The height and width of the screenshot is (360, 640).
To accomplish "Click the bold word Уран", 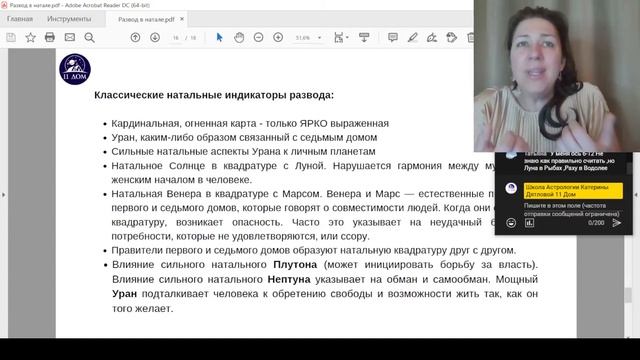I will click(x=124, y=293).
